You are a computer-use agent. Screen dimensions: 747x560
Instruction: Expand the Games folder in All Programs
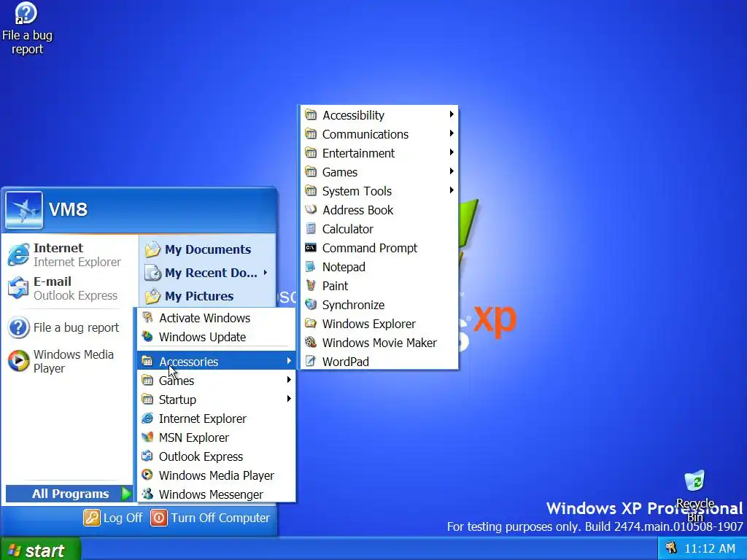(216, 381)
